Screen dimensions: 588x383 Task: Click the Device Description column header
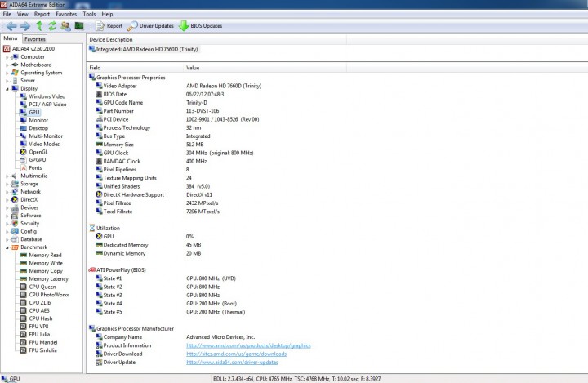(x=216, y=39)
